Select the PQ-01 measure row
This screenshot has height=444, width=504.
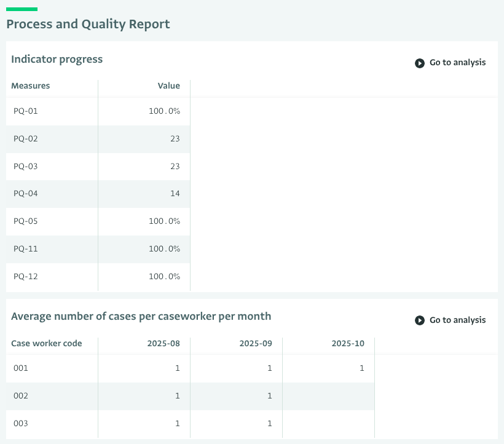pos(26,111)
